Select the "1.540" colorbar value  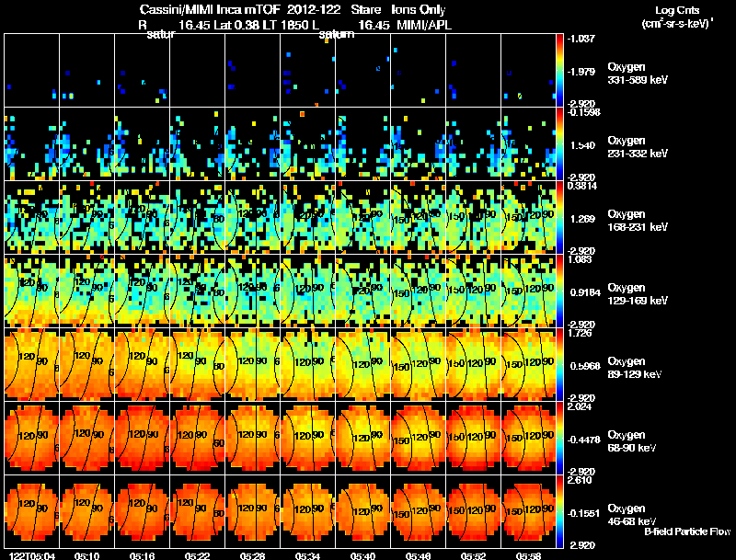pyautogui.click(x=582, y=145)
